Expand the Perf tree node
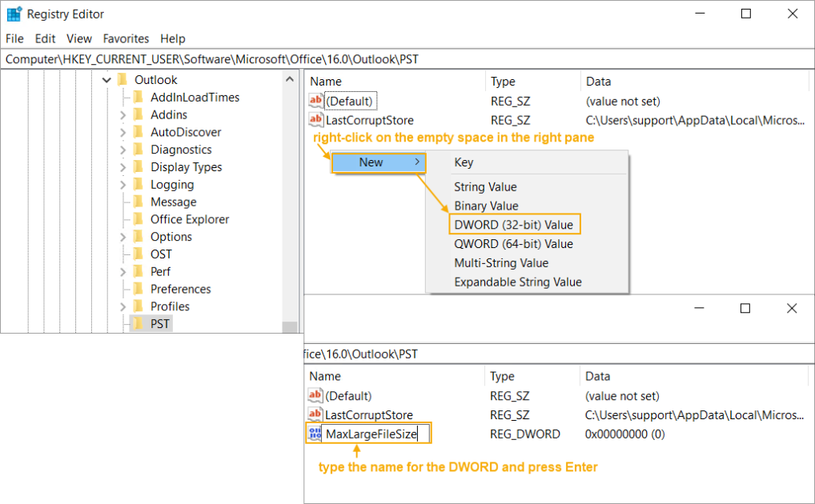Image resolution: width=815 pixels, height=504 pixels. click(x=122, y=272)
